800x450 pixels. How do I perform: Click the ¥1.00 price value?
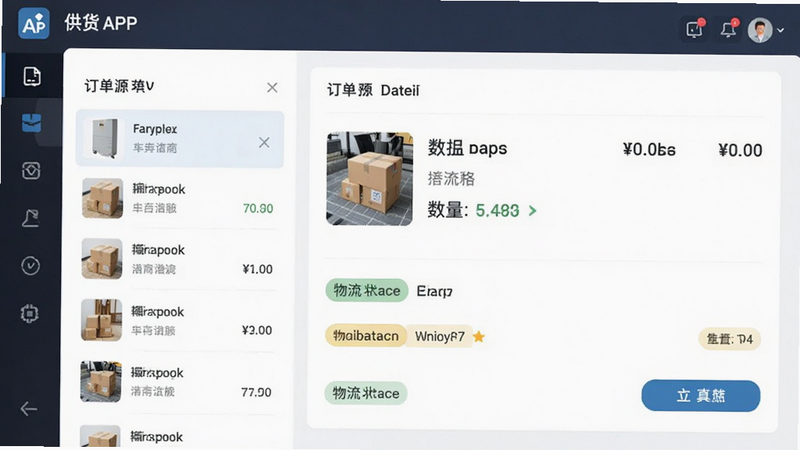point(258,269)
